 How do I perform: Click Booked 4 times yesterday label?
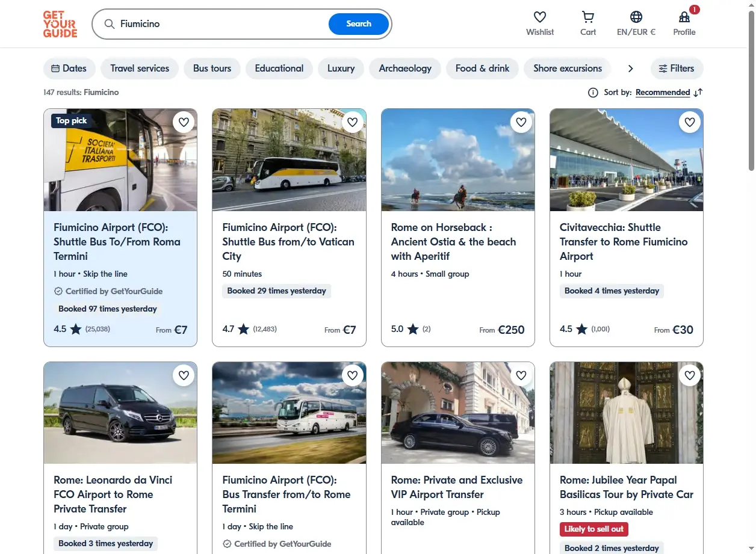[x=612, y=291]
